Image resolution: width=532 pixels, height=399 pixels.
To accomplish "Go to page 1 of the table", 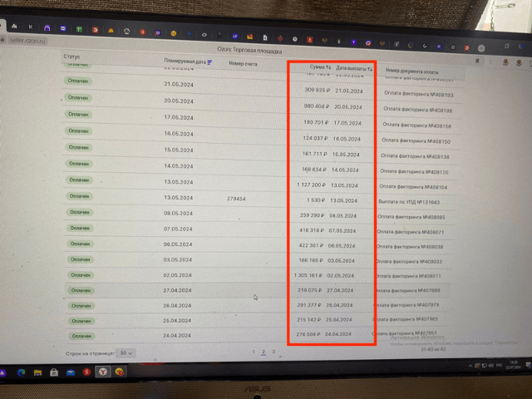I will tap(254, 352).
